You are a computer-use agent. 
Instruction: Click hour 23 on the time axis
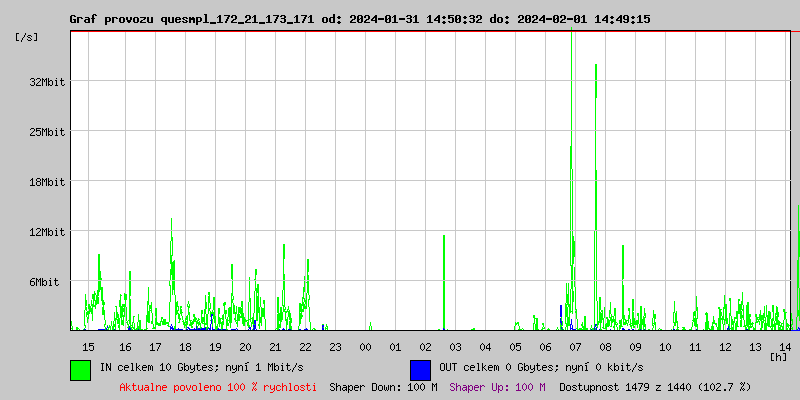(x=335, y=346)
